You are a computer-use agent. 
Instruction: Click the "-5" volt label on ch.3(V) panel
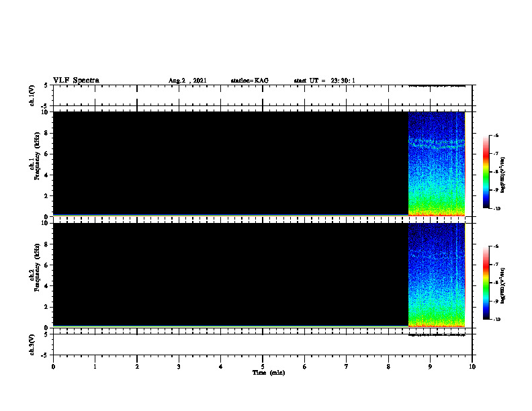45,355
